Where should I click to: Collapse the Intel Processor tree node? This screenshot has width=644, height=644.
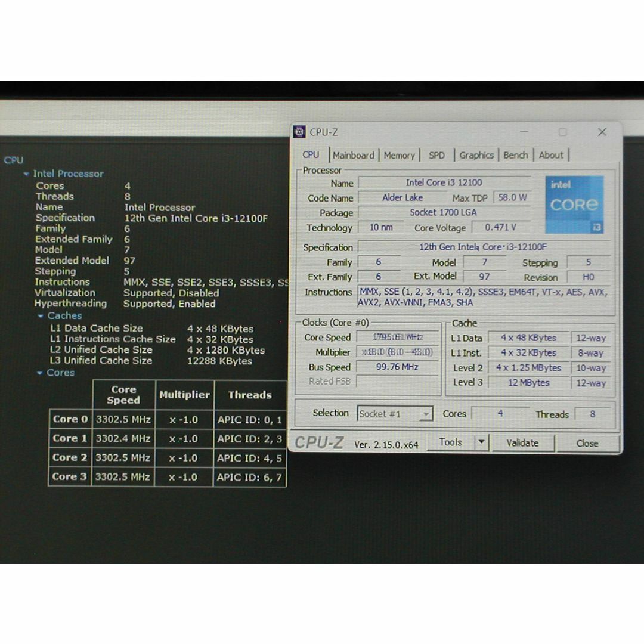(26, 174)
